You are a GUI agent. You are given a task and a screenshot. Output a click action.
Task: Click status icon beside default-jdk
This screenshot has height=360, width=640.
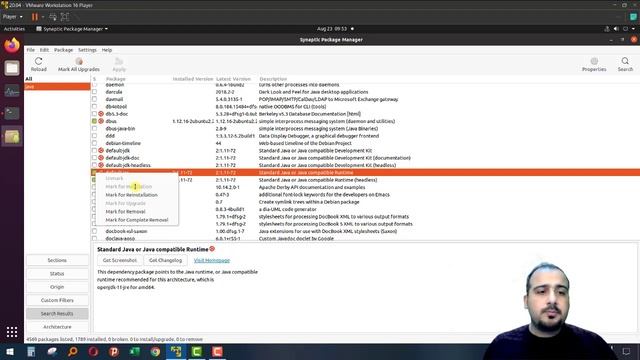point(101,151)
